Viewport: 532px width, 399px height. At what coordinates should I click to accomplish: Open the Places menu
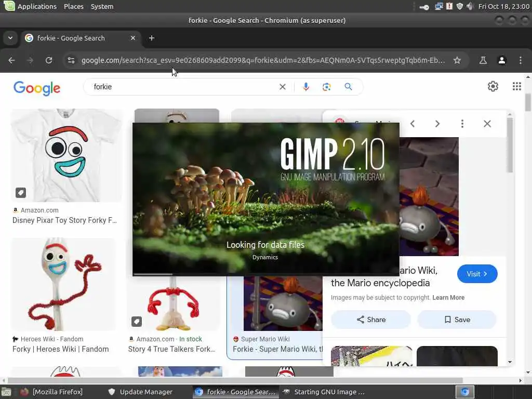74,6
